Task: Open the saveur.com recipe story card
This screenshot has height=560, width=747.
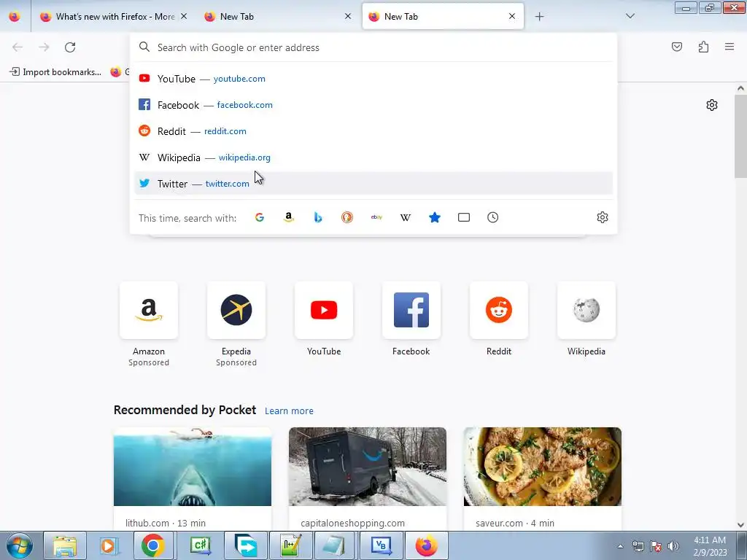Action: [x=543, y=478]
